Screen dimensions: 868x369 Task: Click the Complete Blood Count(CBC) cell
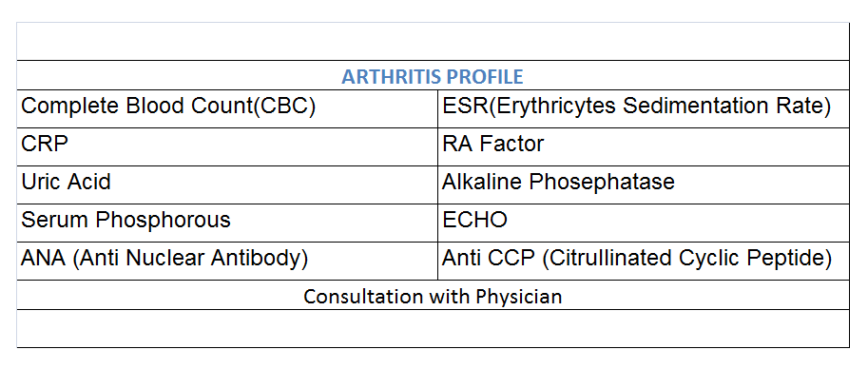[x=227, y=109]
